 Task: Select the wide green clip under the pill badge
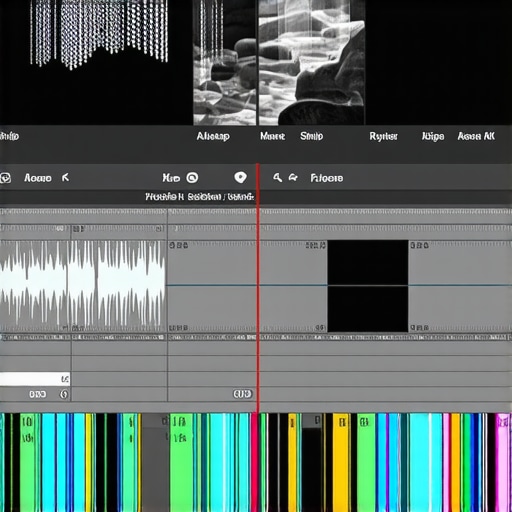tap(181, 463)
